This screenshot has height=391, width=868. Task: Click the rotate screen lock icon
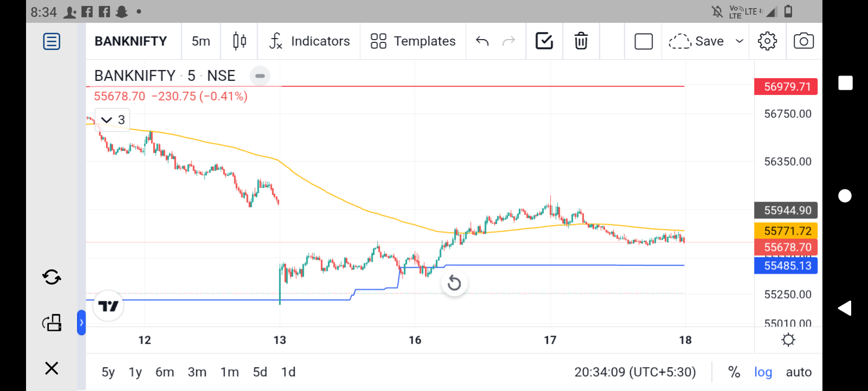click(52, 323)
